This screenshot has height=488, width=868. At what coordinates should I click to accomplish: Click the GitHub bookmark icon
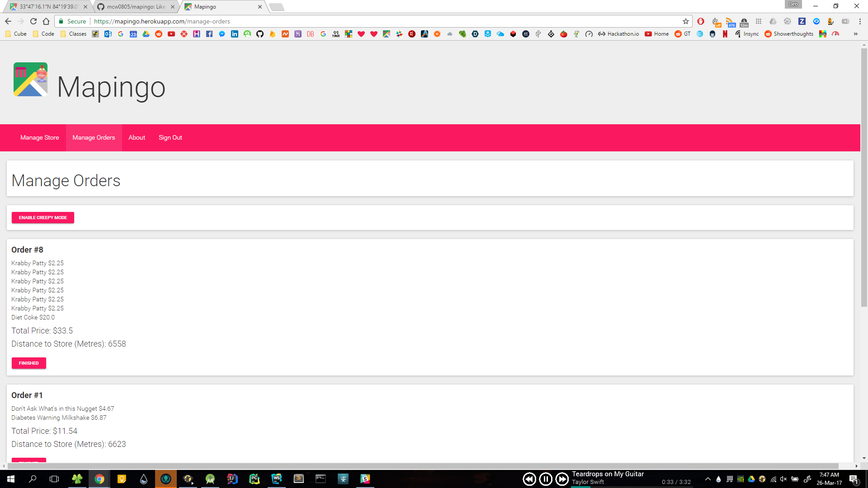pyautogui.click(x=260, y=34)
